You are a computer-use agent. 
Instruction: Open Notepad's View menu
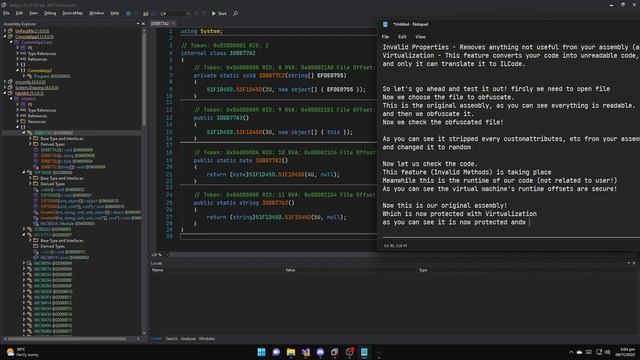click(420, 37)
